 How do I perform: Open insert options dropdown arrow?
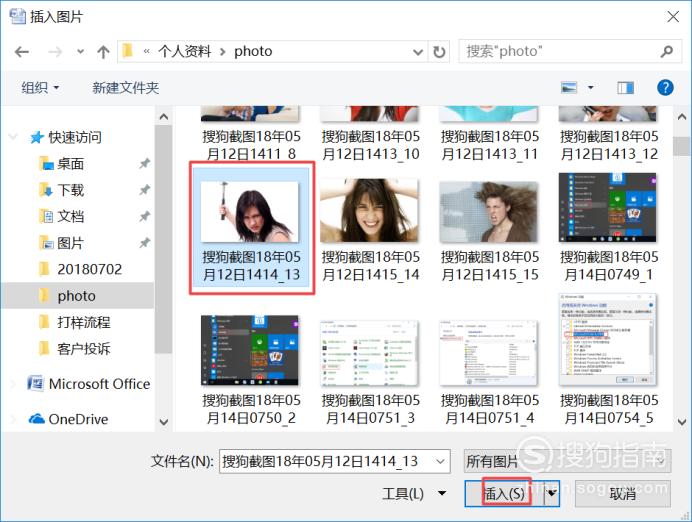552,494
